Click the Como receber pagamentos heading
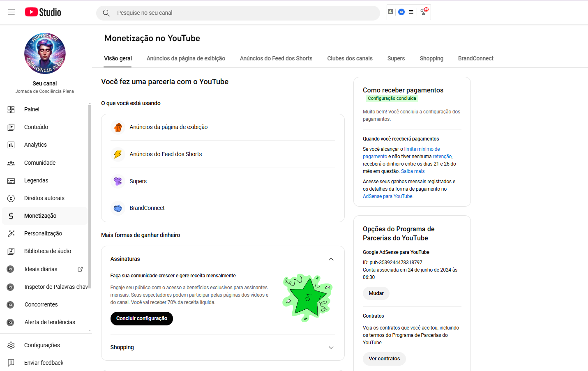Screen dimensions: 588x371 [x=403, y=90]
